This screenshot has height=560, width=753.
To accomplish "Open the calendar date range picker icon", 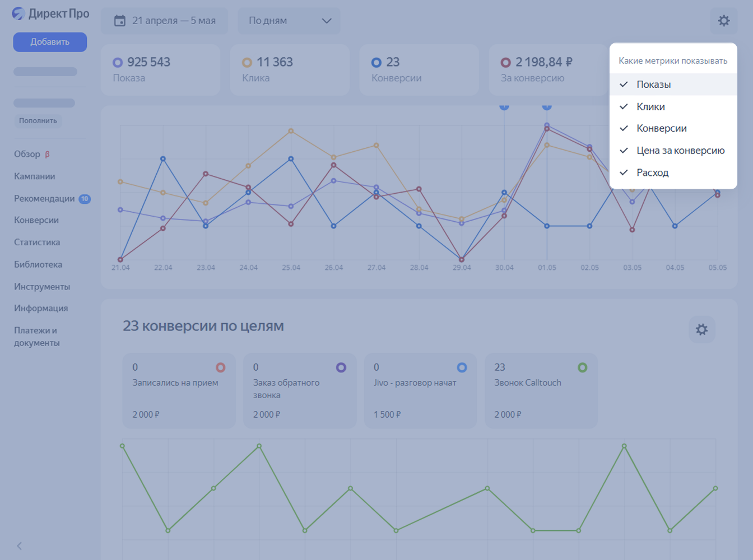I will point(120,21).
